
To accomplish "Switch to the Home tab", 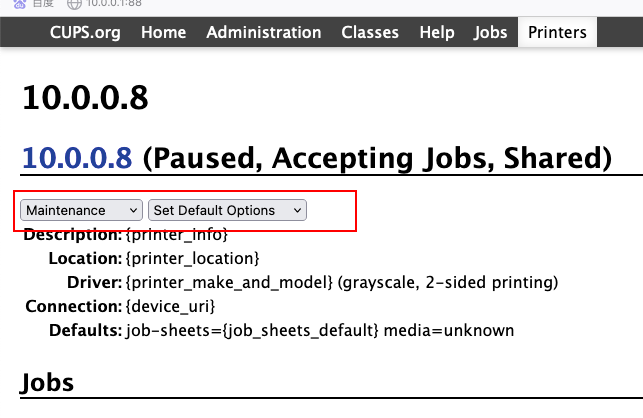I will pyautogui.click(x=163, y=32).
